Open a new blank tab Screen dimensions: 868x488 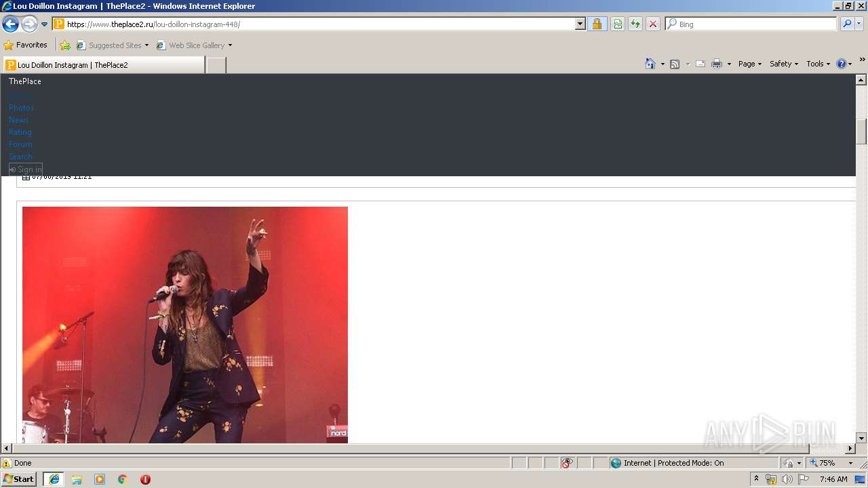pos(216,65)
